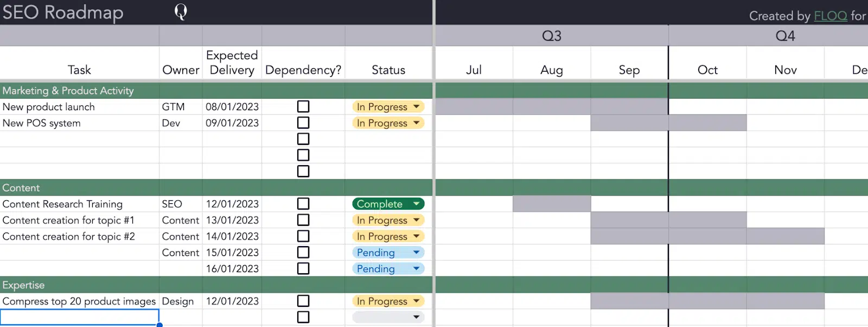Image resolution: width=868 pixels, height=327 pixels.
Task: Enable dependency for Compress top 20 product images
Action: 303,301
